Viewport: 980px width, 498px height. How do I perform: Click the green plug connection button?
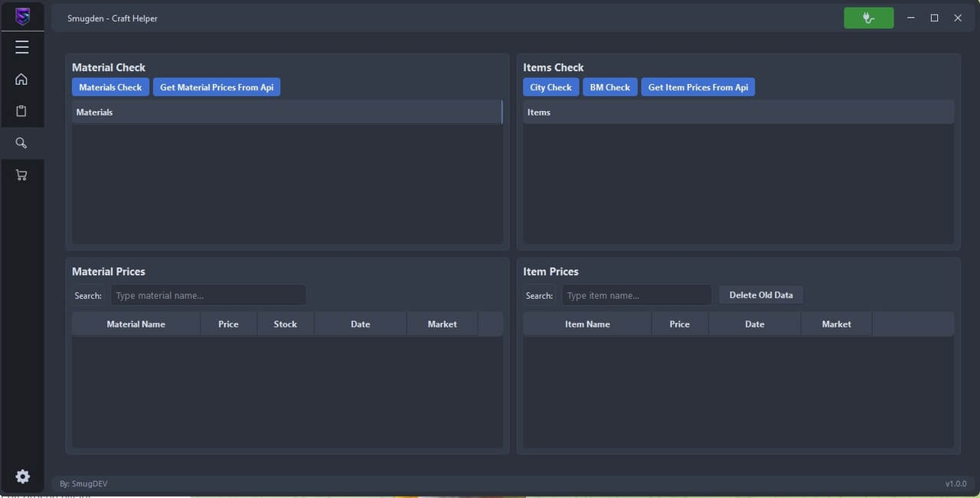point(868,18)
